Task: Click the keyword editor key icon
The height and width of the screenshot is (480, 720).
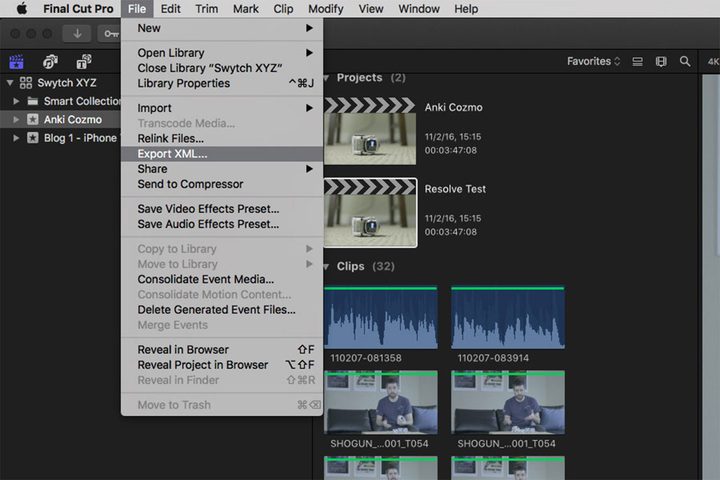Action: [x=110, y=34]
